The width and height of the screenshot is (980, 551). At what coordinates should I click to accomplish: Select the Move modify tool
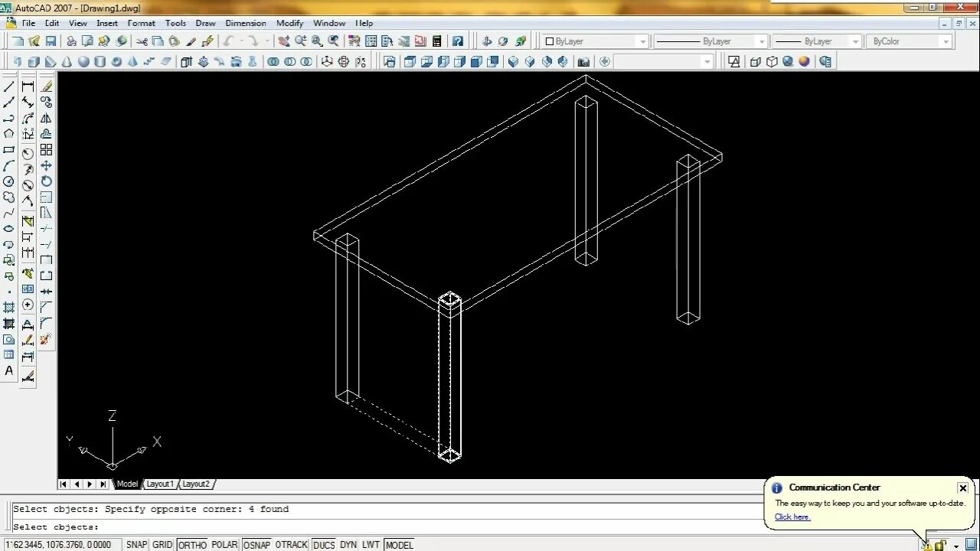tap(46, 165)
